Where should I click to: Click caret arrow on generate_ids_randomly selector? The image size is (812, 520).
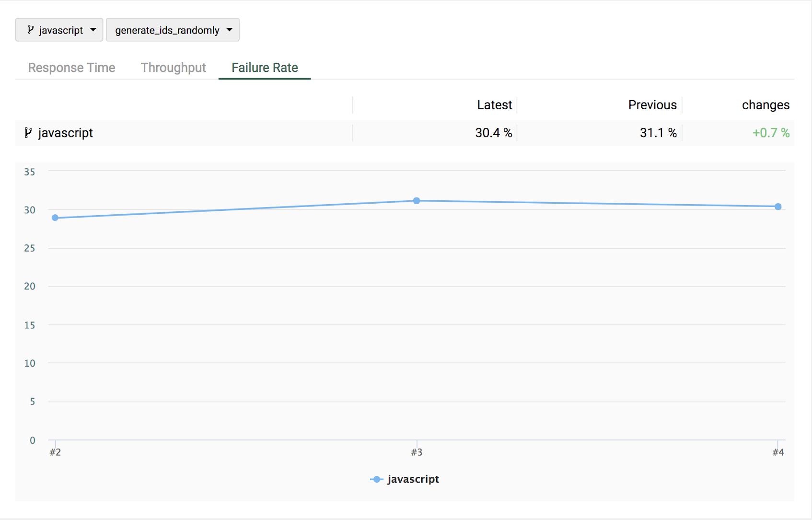coord(230,30)
